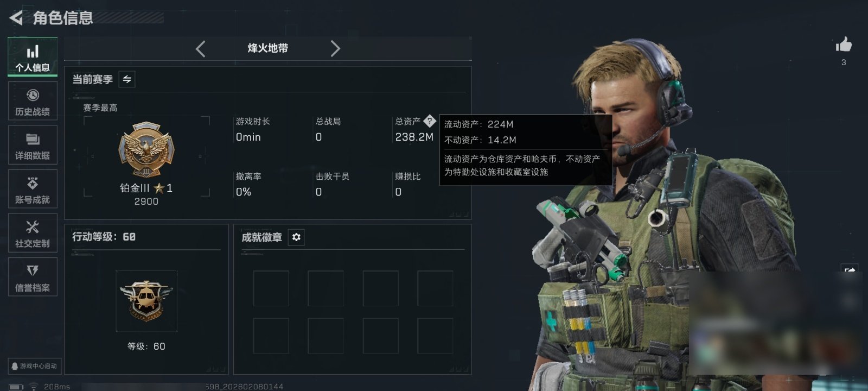The width and height of the screenshot is (868, 391).
Task: Click the 烽火地带 mode title
Action: [x=268, y=48]
